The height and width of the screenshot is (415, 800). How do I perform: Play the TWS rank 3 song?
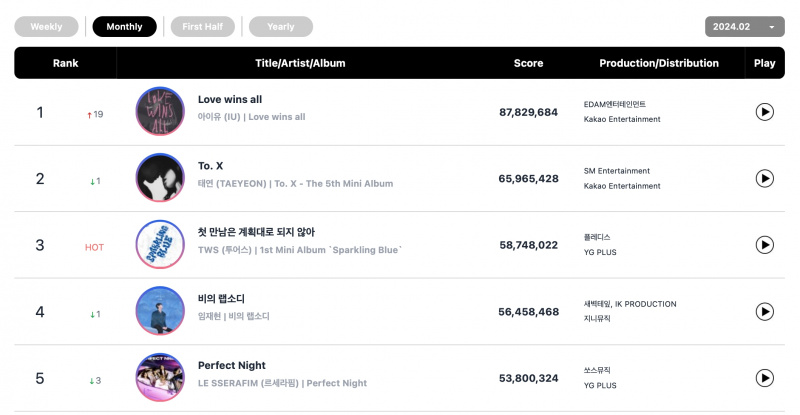tap(764, 245)
